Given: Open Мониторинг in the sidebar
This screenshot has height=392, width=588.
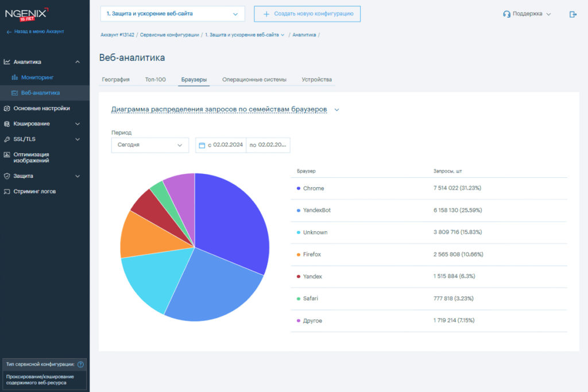Looking at the screenshot, I should point(37,77).
